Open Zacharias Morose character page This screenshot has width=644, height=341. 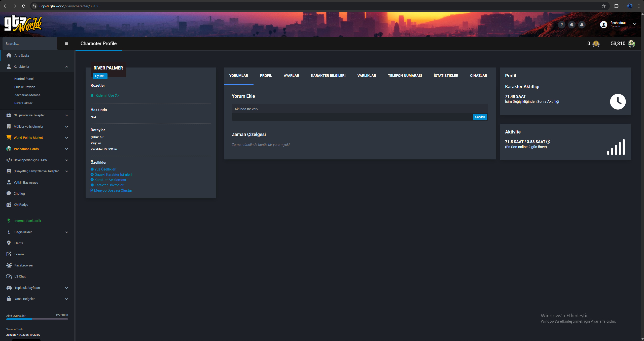(x=27, y=95)
